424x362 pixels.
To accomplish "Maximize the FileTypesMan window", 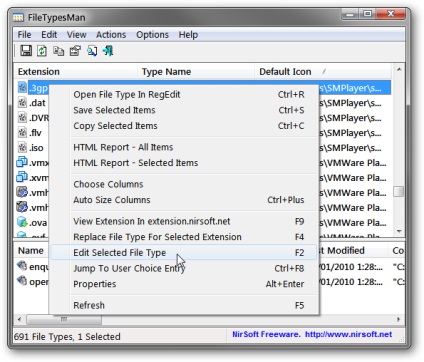I will pyautogui.click(x=367, y=14).
